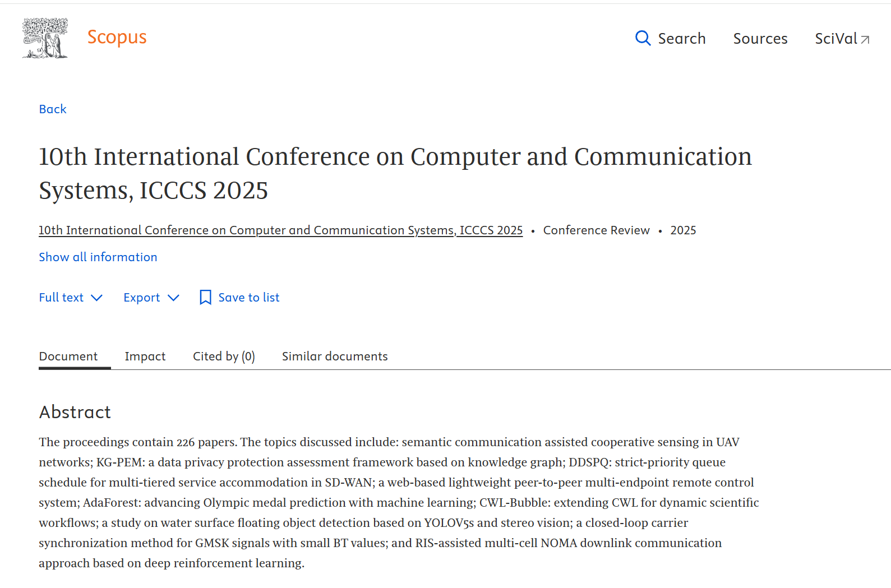Open the Sources page
Screen dimensions: 891x588
pyautogui.click(x=760, y=39)
